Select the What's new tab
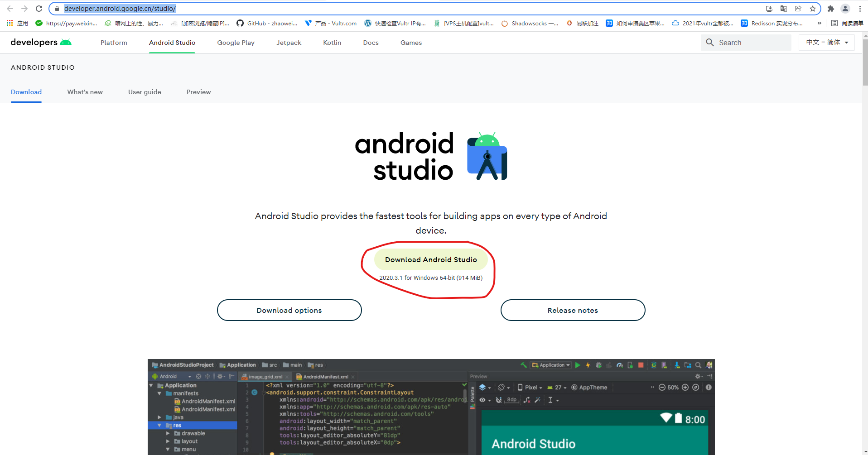 pyautogui.click(x=85, y=92)
